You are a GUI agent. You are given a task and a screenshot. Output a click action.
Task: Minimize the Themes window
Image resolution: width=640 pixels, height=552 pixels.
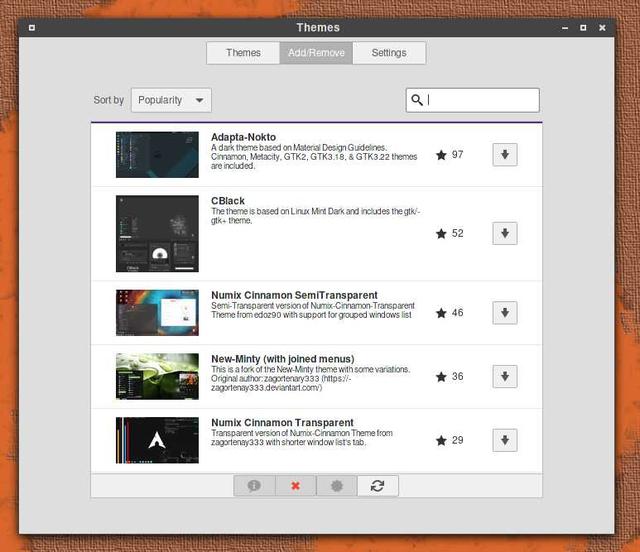pyautogui.click(x=565, y=28)
